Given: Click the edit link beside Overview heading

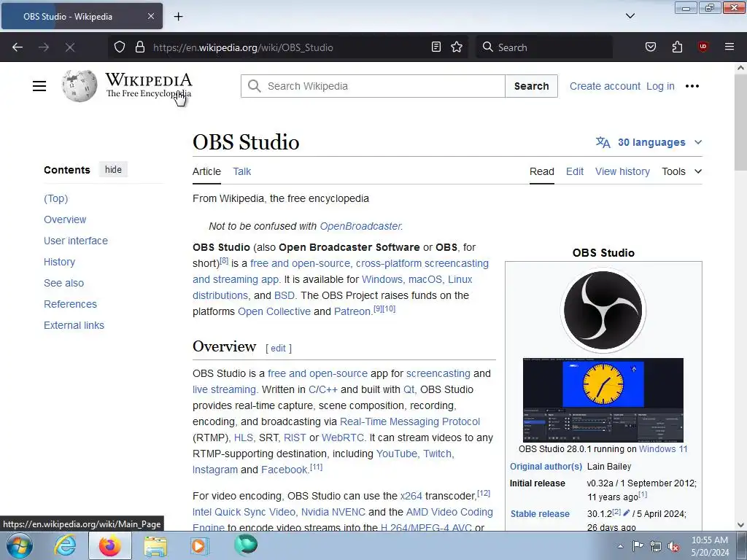Looking at the screenshot, I should (278, 348).
